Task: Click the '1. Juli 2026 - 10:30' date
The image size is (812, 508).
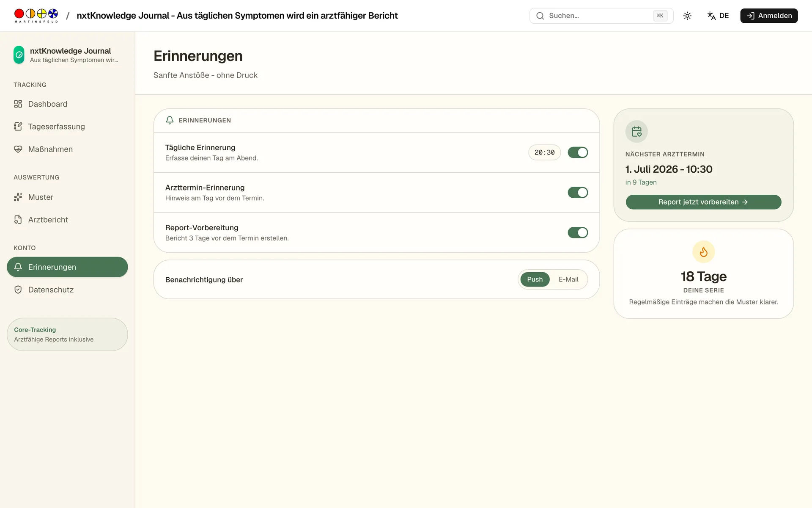Action: [x=669, y=169]
